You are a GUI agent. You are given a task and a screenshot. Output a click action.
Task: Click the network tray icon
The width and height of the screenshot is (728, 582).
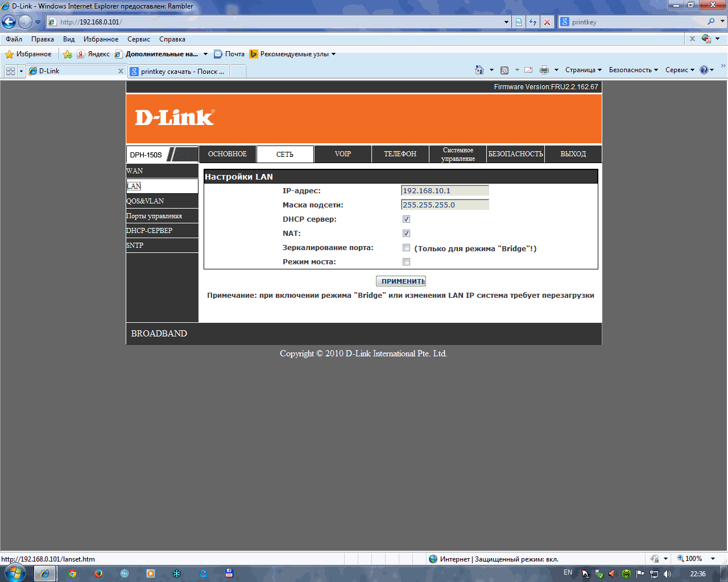pyautogui.click(x=654, y=573)
